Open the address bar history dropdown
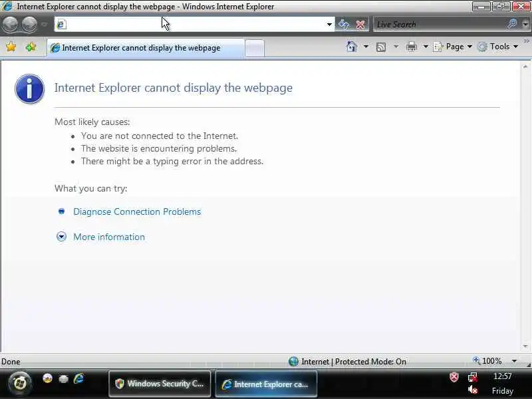The image size is (532, 399). coord(329,25)
